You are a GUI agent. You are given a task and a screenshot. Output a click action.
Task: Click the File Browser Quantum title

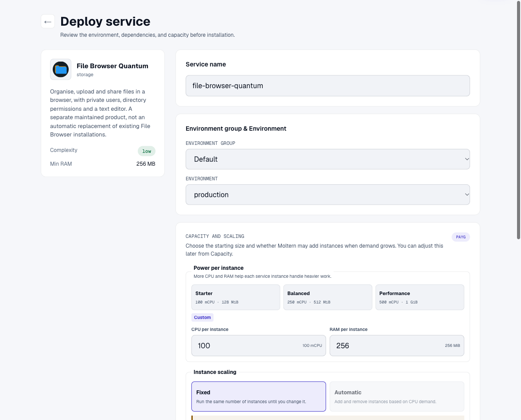point(113,66)
